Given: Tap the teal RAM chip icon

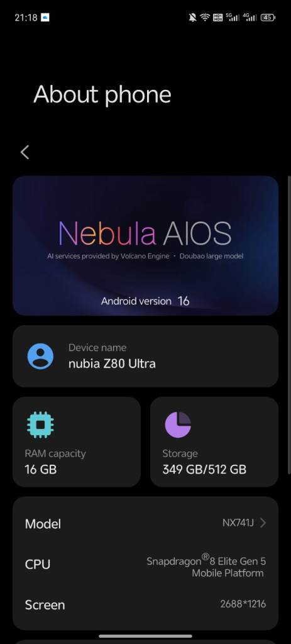Looking at the screenshot, I should [40, 425].
